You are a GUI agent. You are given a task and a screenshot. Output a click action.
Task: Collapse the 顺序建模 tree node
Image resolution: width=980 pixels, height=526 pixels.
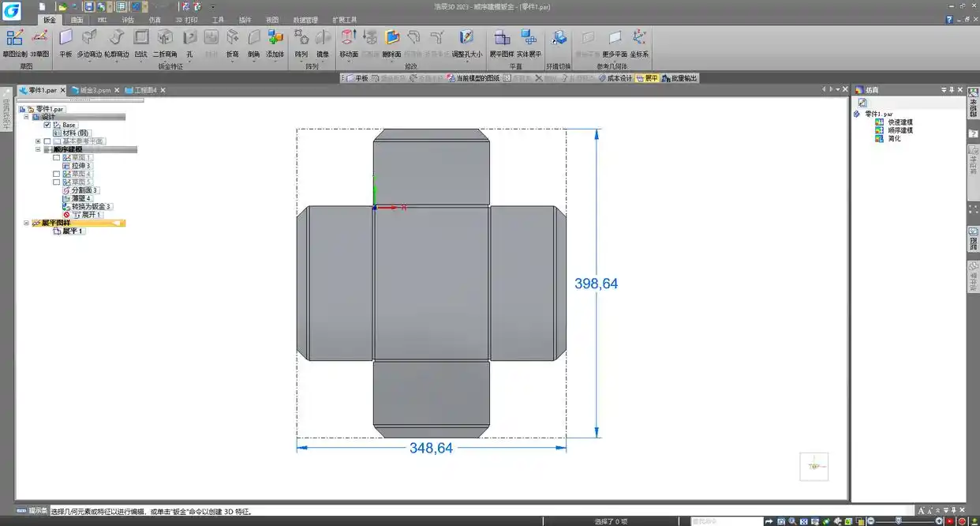tap(38, 149)
